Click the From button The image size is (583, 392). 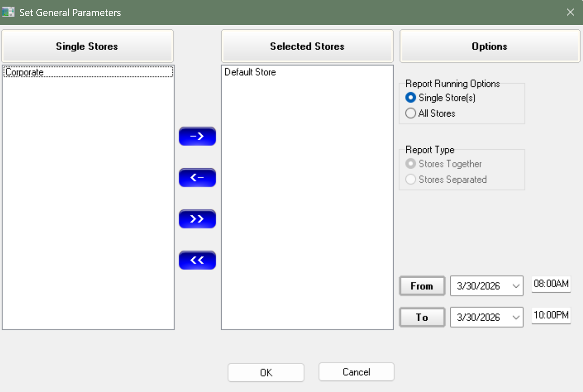(422, 286)
